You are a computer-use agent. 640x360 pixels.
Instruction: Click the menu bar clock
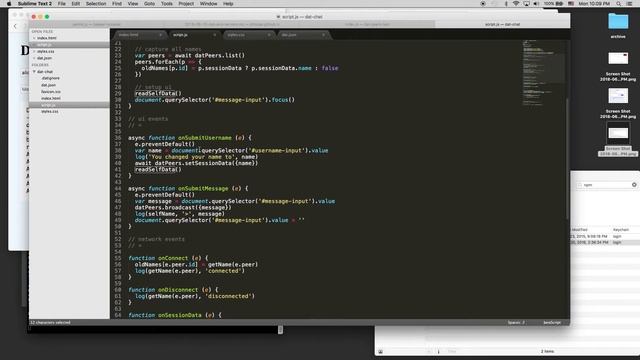pyautogui.click(x=594, y=4)
